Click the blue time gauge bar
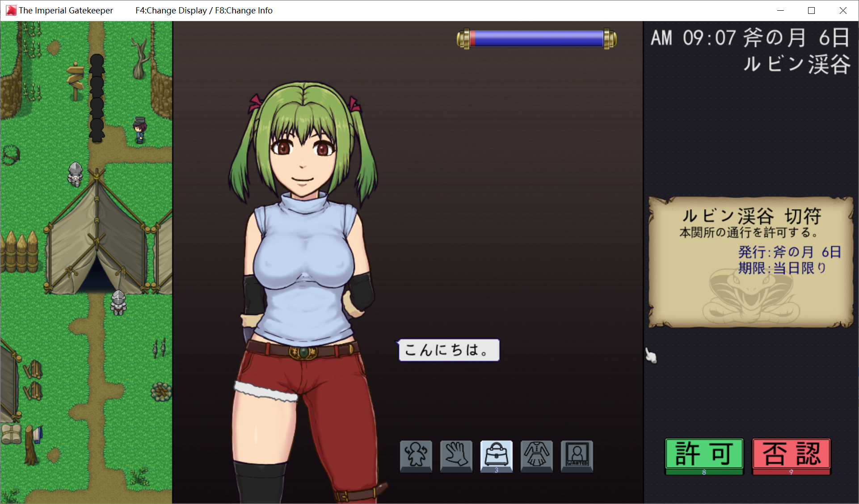The height and width of the screenshot is (504, 859). pyautogui.click(x=537, y=39)
